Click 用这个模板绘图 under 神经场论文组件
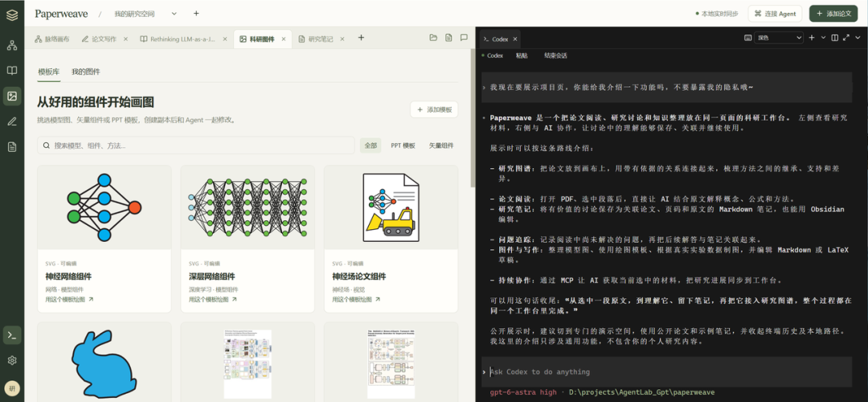868x402 pixels. click(x=356, y=299)
